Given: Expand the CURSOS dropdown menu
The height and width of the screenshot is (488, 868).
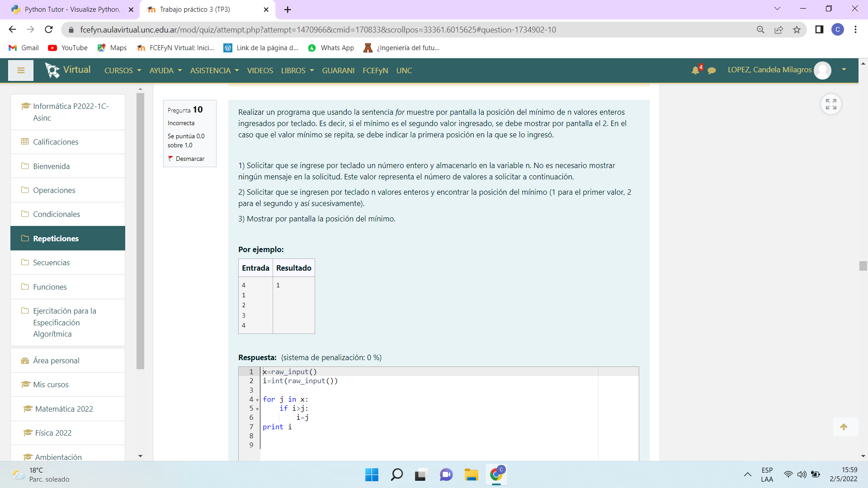Looking at the screenshot, I should [x=122, y=70].
